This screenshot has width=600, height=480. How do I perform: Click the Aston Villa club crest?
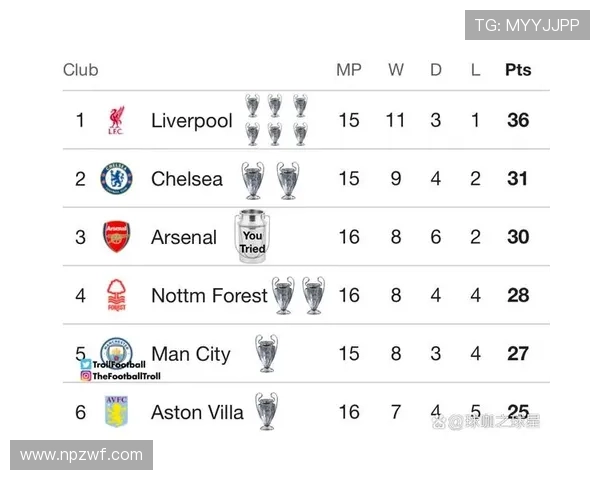click(x=116, y=411)
